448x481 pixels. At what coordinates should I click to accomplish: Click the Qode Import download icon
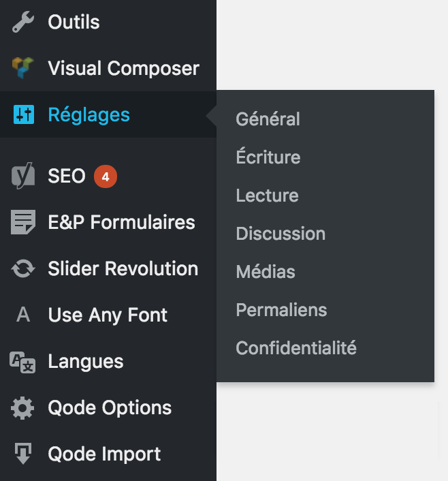coord(23,454)
